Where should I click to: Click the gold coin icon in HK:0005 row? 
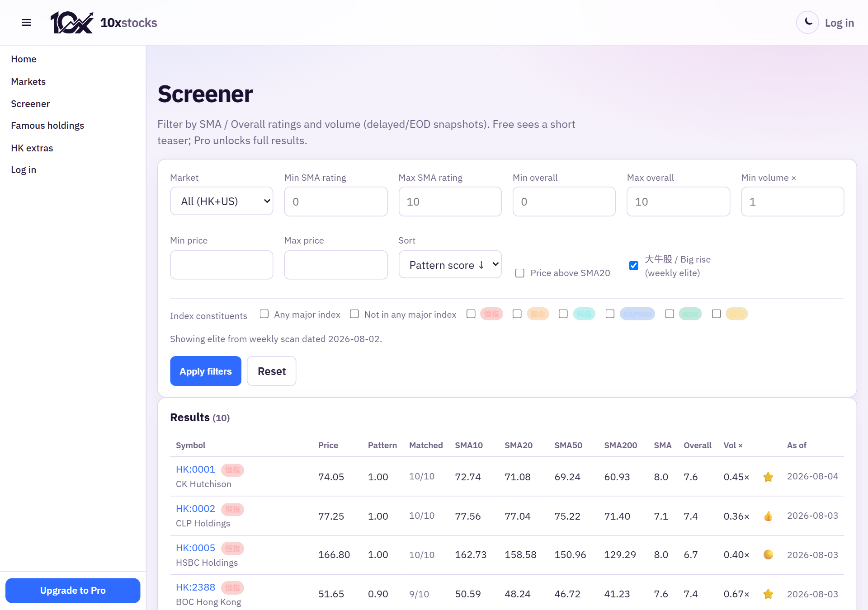768,555
